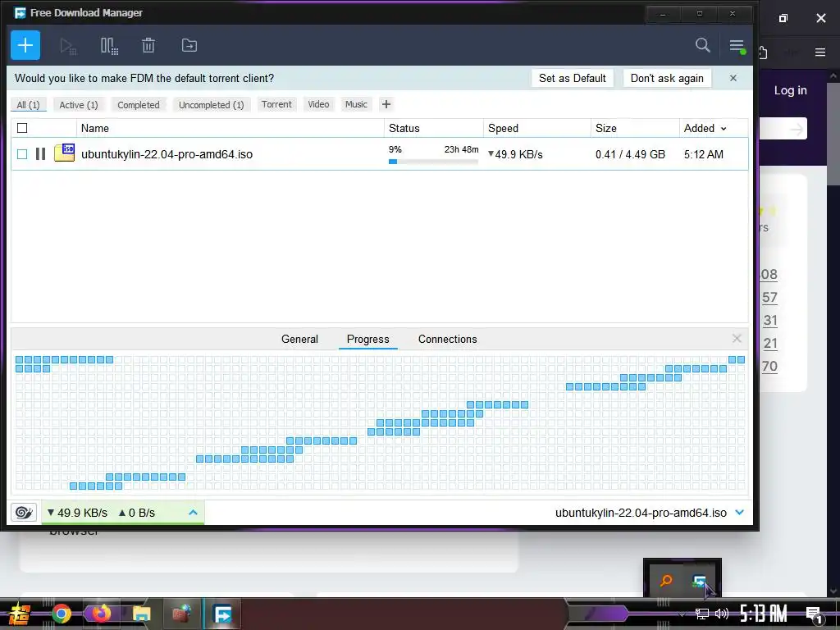Select the Active (1) filter tab

[x=79, y=104]
